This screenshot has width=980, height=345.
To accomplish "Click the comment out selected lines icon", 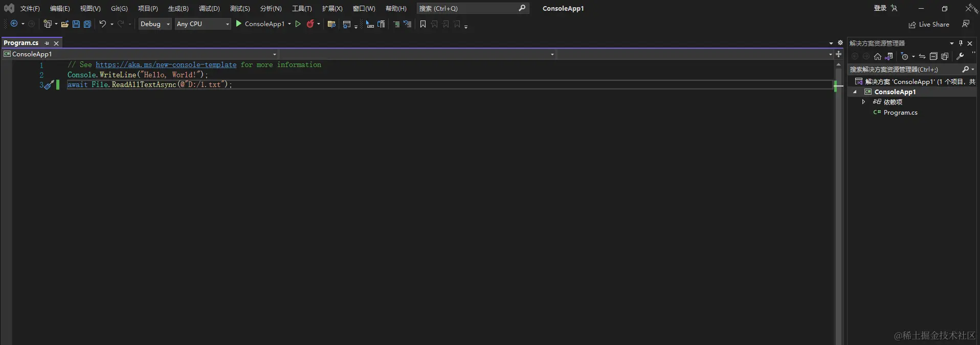I will click(x=396, y=24).
